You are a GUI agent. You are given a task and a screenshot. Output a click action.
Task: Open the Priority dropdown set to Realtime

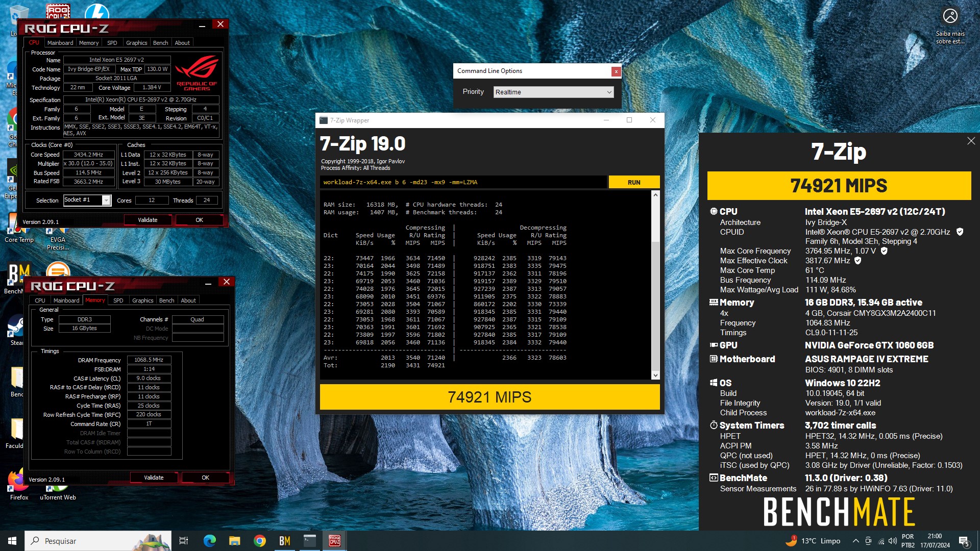(x=553, y=92)
